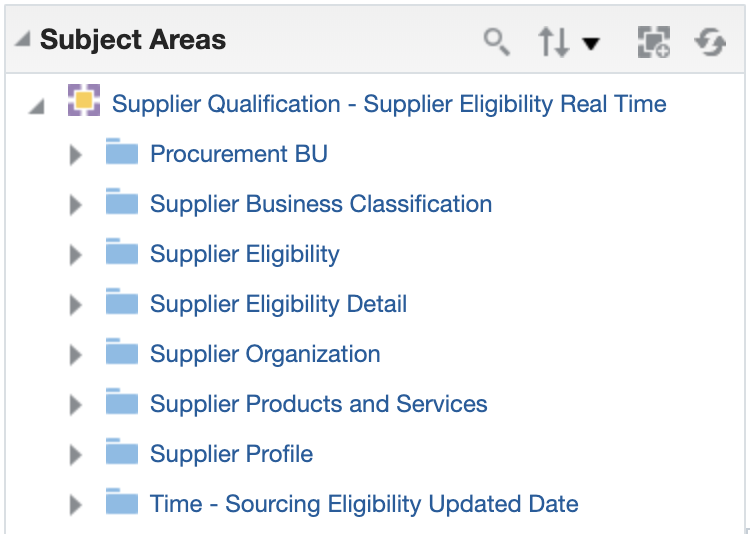Expand Time - Sourcing Eligibility Updated Date

tap(75, 505)
